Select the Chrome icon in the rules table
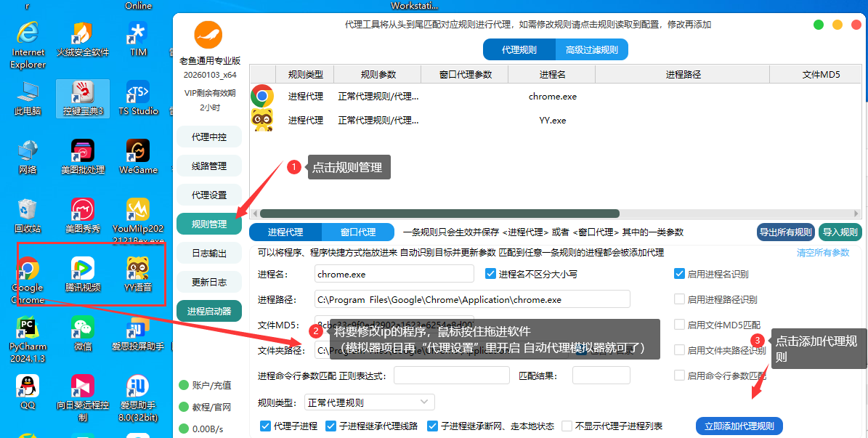This screenshot has height=438, width=868. [262, 97]
